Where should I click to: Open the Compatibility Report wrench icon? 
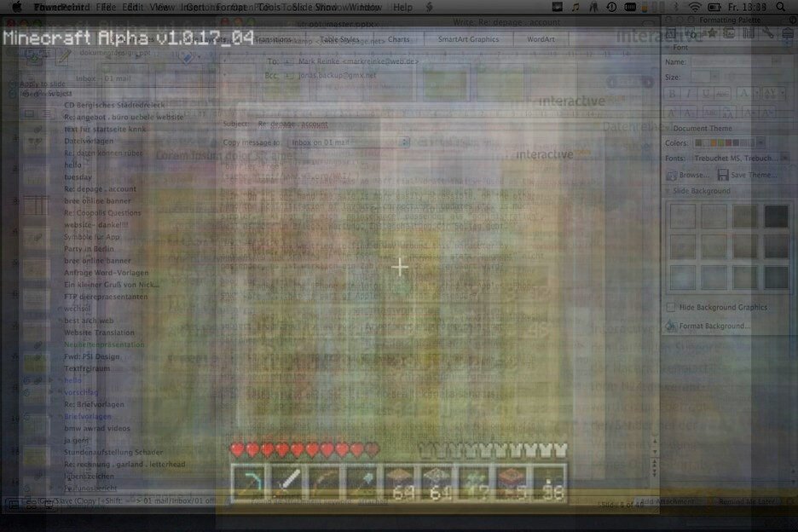pyautogui.click(x=767, y=33)
